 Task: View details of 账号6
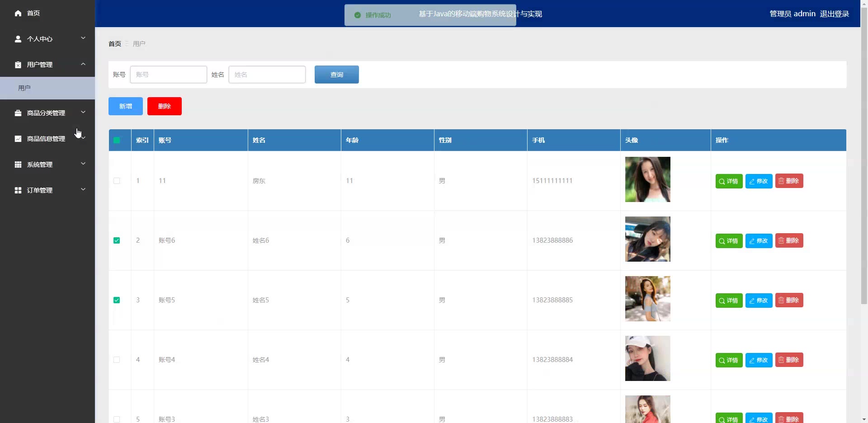[x=729, y=241]
